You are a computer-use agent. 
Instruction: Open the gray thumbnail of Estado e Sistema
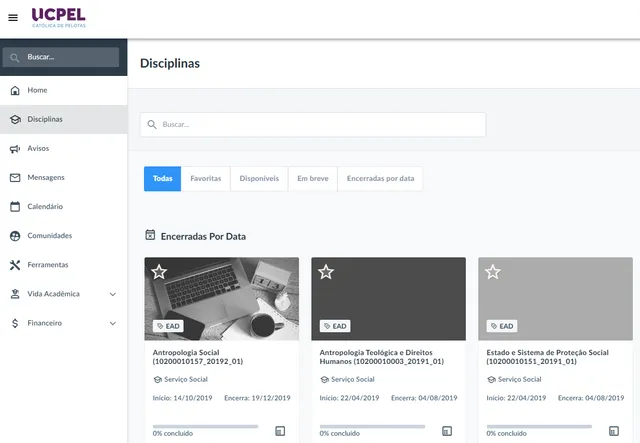coord(556,299)
